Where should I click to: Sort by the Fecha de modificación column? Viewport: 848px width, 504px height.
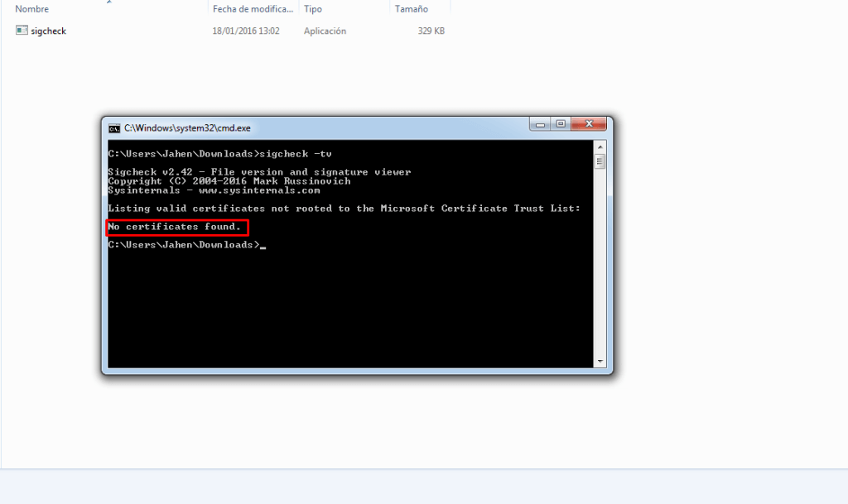[253, 8]
